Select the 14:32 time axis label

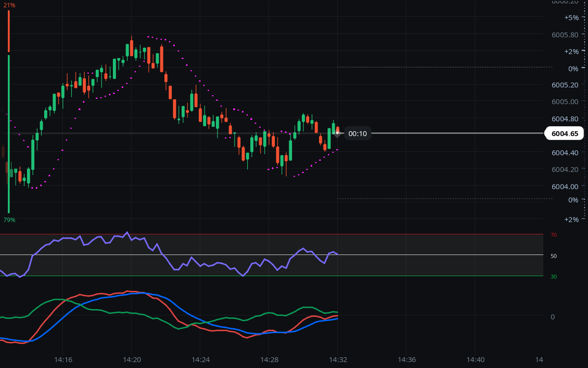[338, 360]
